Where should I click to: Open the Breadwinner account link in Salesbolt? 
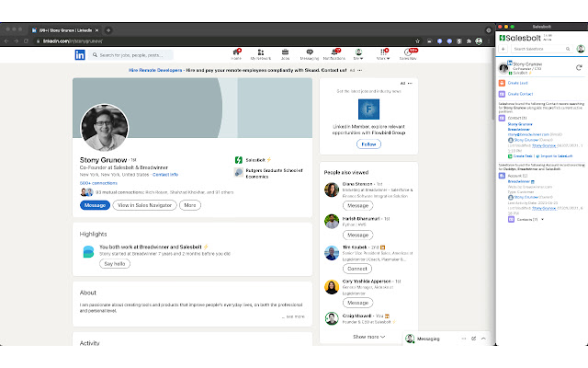(518, 181)
